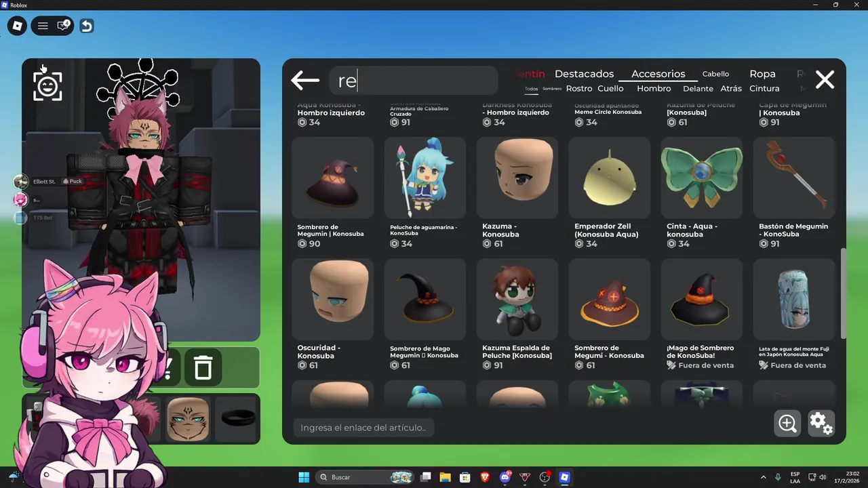Open the Windows Start menu

(304, 477)
